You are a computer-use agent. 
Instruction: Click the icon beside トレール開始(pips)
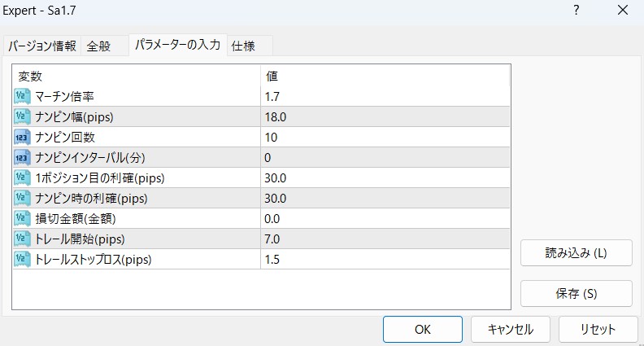23,239
